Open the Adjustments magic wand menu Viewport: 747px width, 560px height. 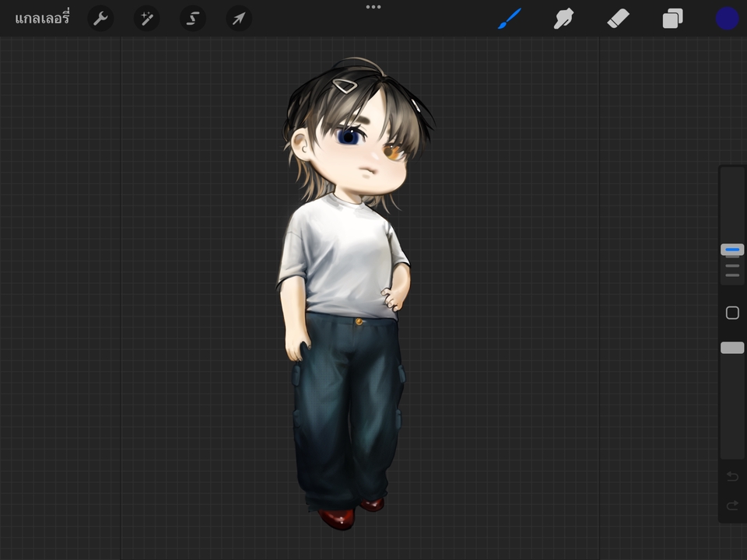146,18
